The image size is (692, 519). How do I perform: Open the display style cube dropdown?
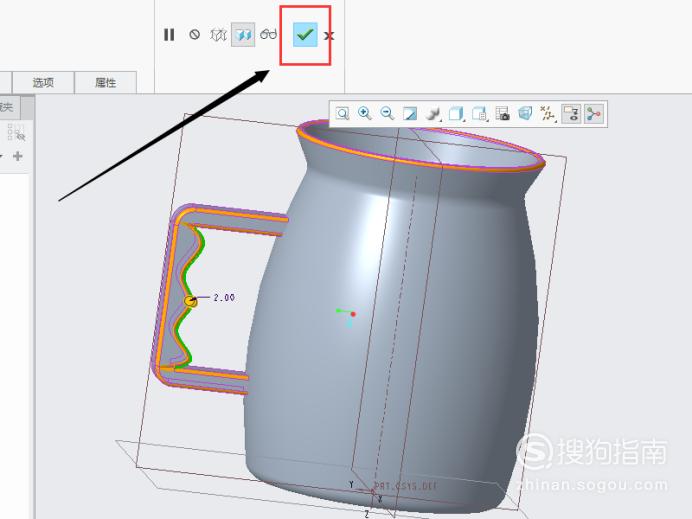click(456, 114)
